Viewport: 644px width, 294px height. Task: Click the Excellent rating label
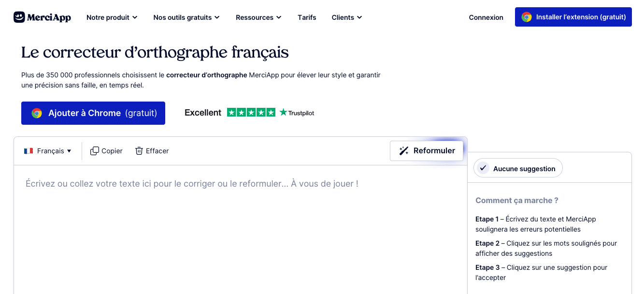(203, 113)
